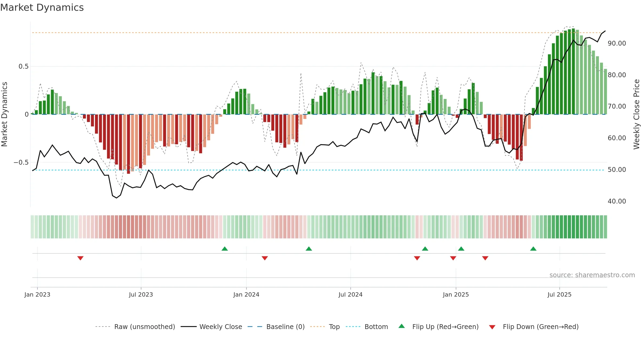Click the Flip Up marker near May 2025
Viewport: 644px width, 362px height.
click(533, 249)
